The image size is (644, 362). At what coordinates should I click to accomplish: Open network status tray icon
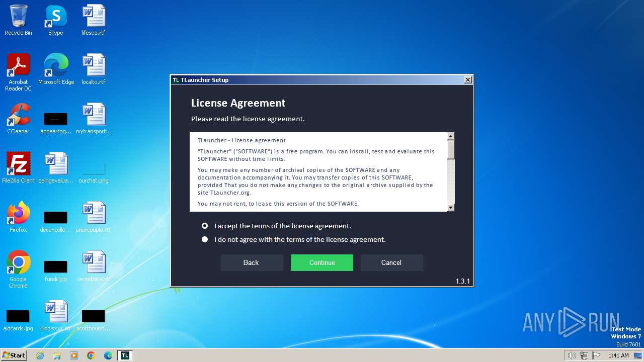(584, 355)
